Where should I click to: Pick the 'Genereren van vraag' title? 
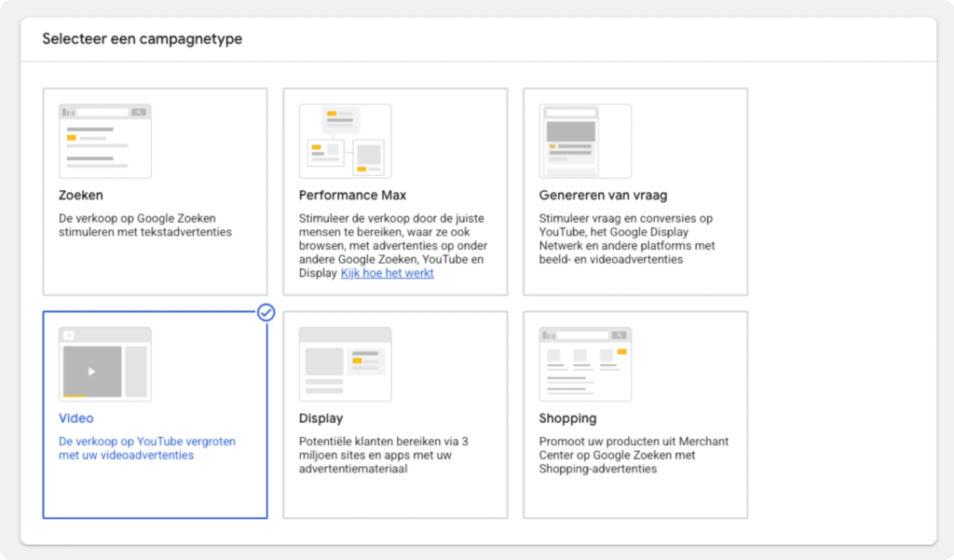[x=603, y=196]
